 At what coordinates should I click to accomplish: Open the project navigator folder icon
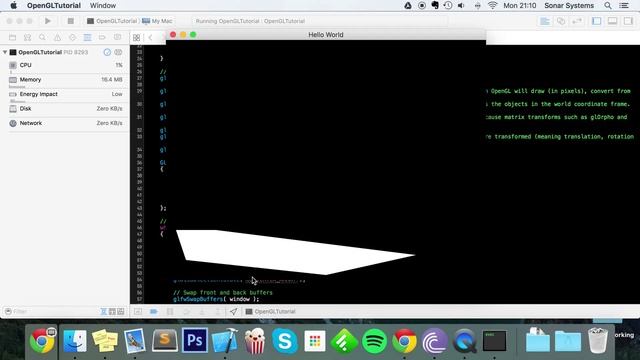13,38
